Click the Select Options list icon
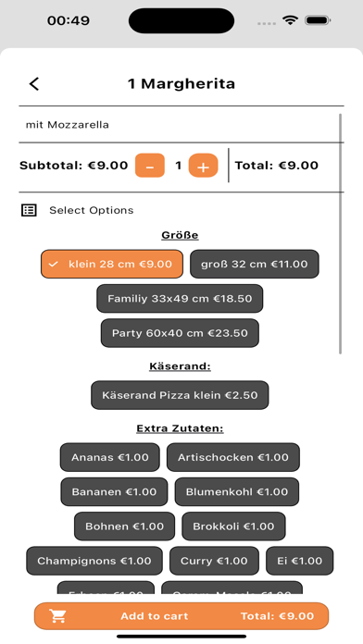 (29, 210)
